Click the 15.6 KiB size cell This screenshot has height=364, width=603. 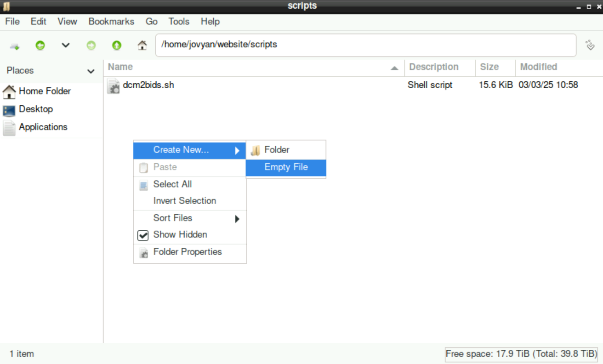click(x=496, y=85)
